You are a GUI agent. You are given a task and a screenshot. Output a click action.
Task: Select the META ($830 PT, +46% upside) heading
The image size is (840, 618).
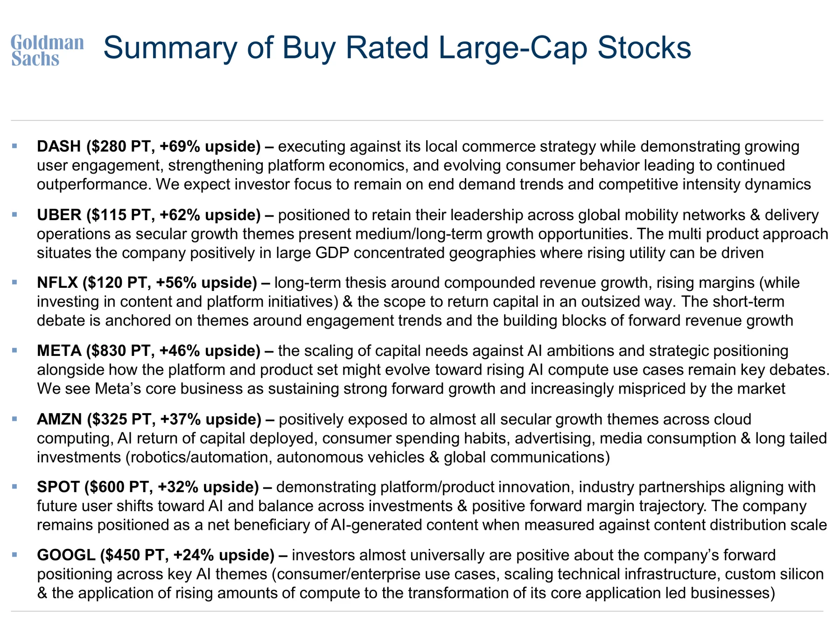pos(149,351)
